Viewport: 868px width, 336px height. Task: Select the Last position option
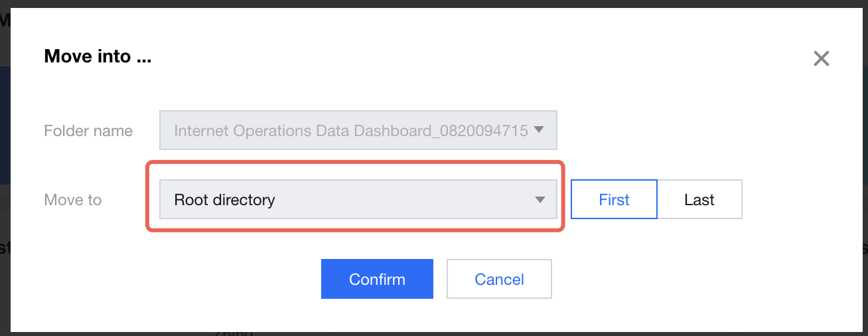[699, 199]
